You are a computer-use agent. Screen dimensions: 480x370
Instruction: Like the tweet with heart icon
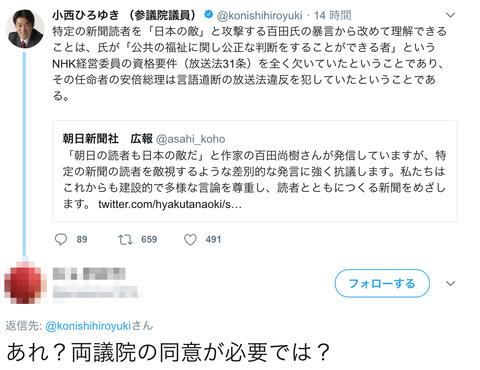[190, 239]
